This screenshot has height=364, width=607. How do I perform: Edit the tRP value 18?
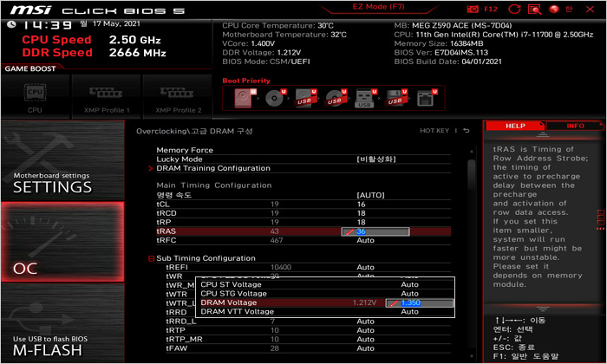coord(362,222)
